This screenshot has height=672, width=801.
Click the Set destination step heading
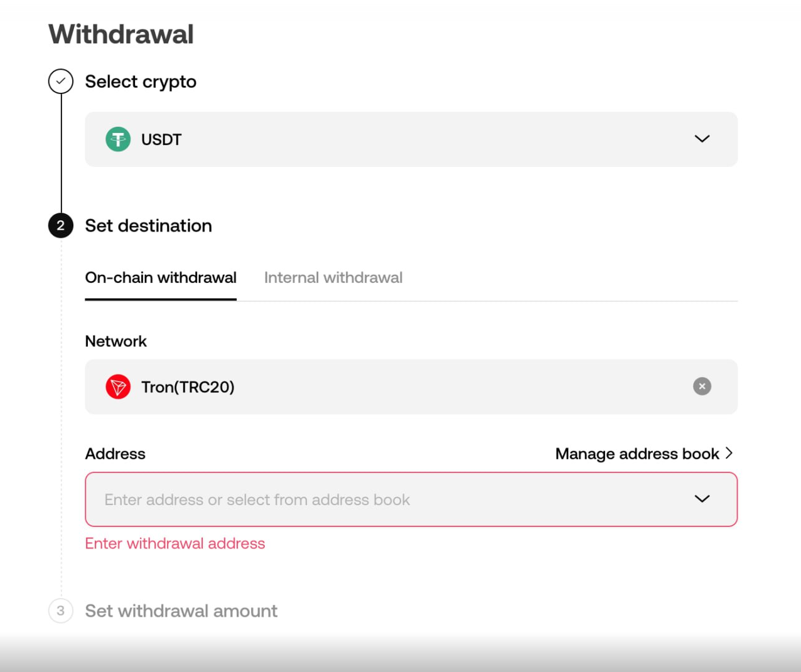(x=149, y=226)
